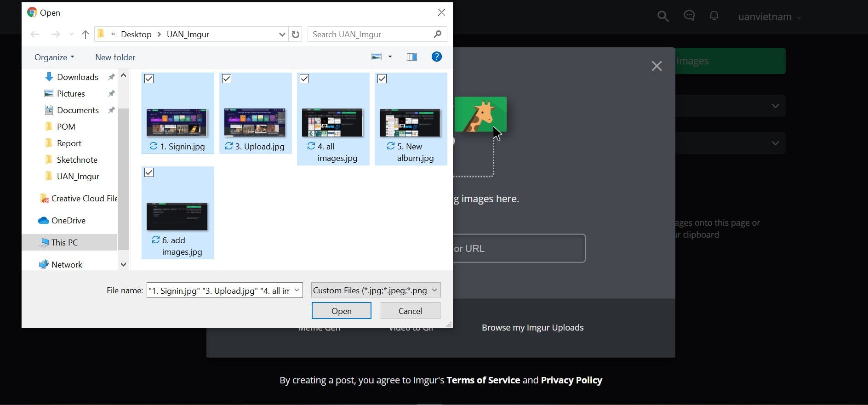
Task: Click Browse my Imgur Uploads link
Action: click(x=533, y=328)
